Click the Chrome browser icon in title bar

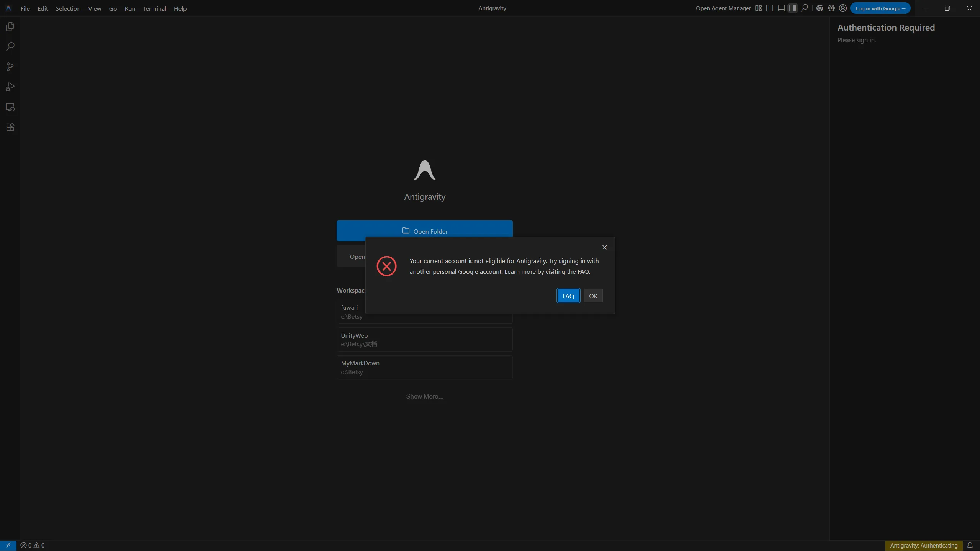820,8
